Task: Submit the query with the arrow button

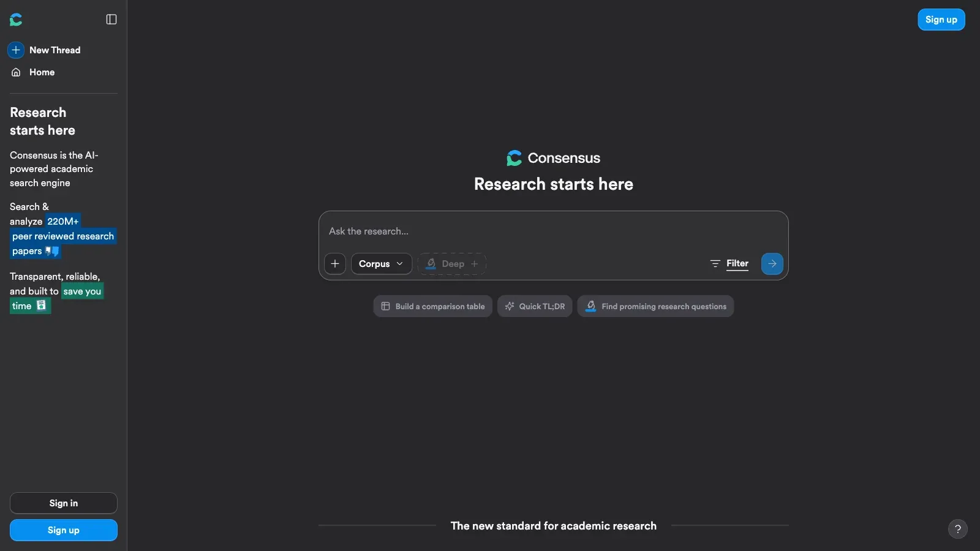Action: (772, 264)
